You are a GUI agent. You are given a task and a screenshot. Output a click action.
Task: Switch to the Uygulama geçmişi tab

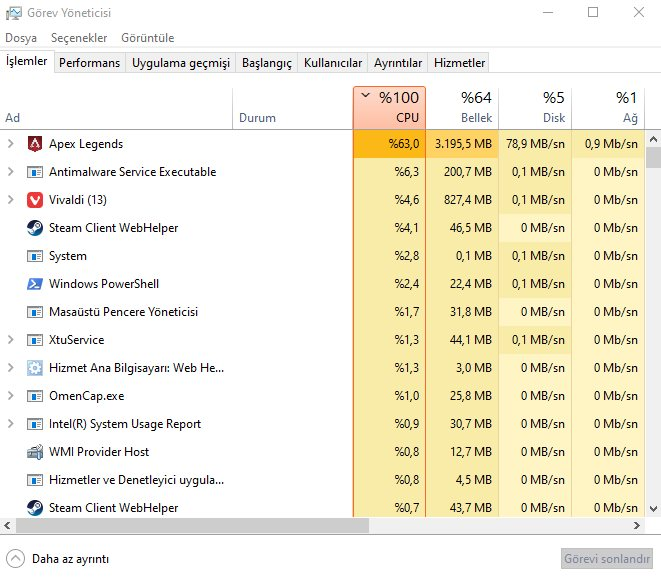[181, 63]
